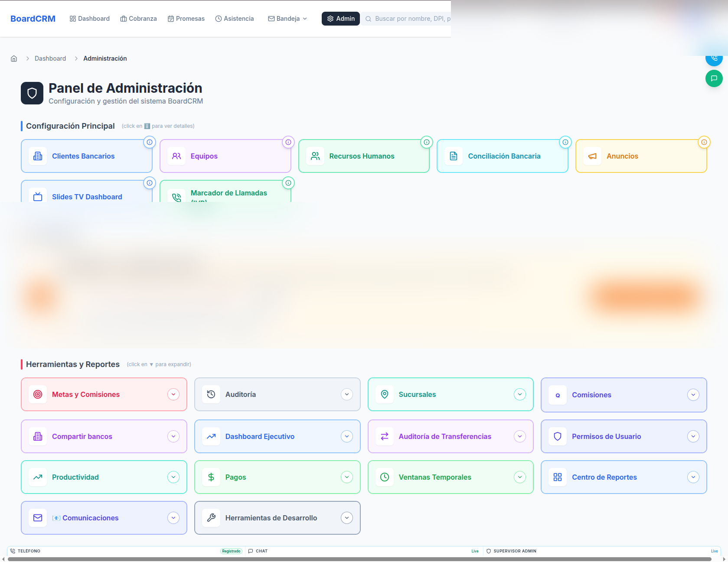Open the Slides TV Dashboard card
The image size is (728, 562).
coord(87,191)
